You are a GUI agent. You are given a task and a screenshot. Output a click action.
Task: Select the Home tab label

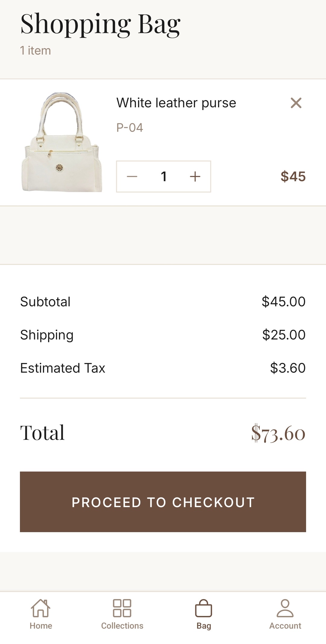click(x=41, y=626)
